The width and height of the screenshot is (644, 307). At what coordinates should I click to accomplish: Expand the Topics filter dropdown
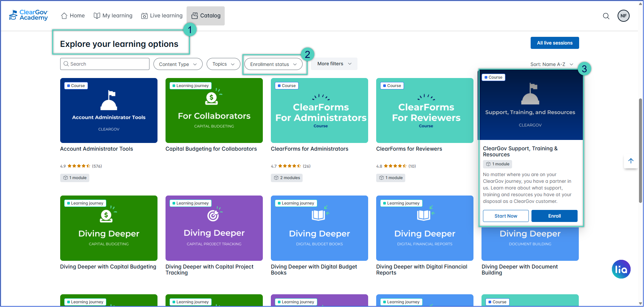[x=223, y=64]
